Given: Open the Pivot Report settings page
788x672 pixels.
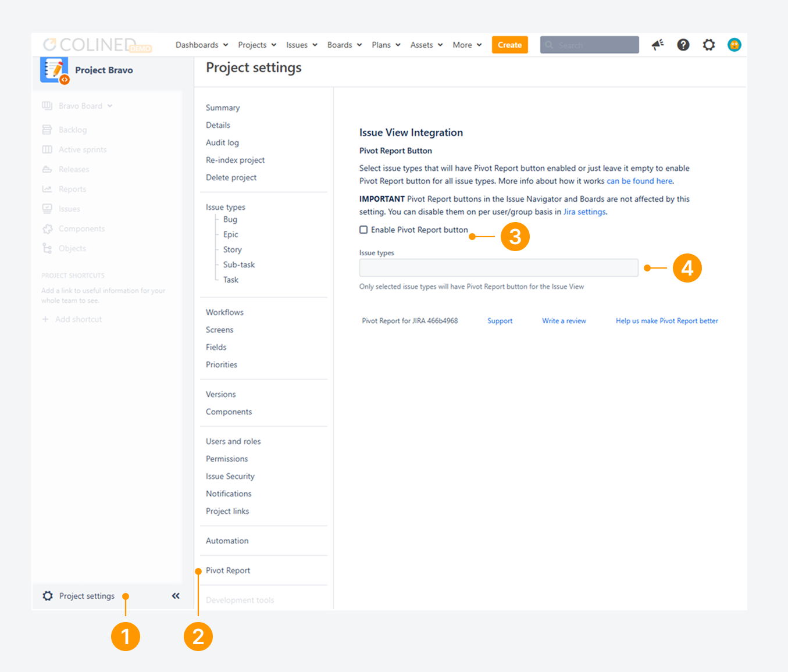Looking at the screenshot, I should (228, 570).
